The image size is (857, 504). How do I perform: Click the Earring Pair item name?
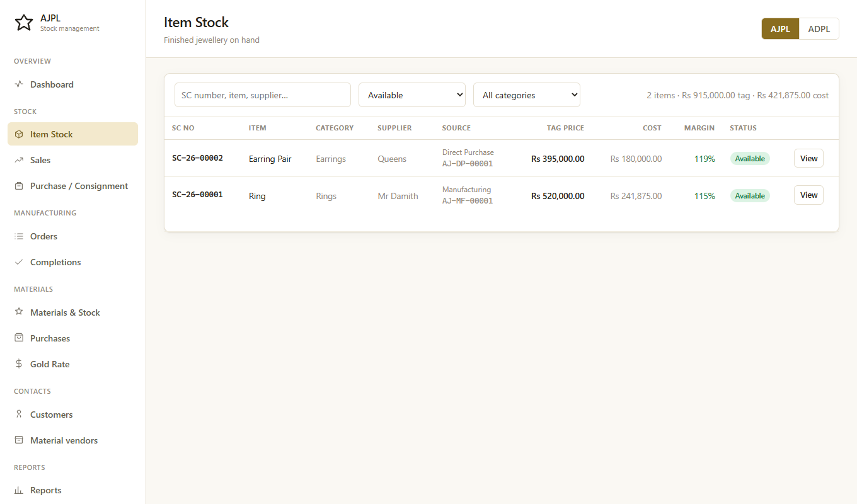pyautogui.click(x=270, y=159)
